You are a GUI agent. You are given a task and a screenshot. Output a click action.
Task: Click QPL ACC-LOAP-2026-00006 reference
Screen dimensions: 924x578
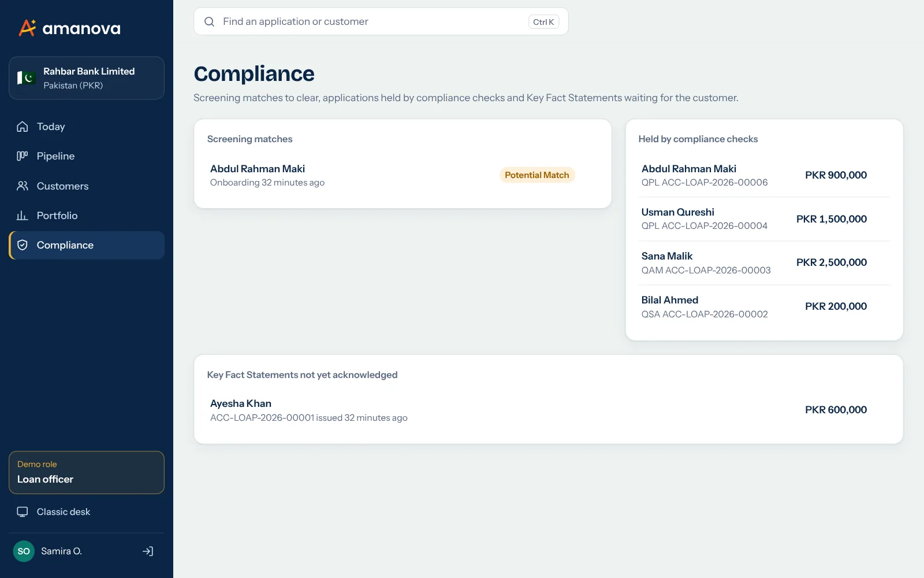pos(705,183)
